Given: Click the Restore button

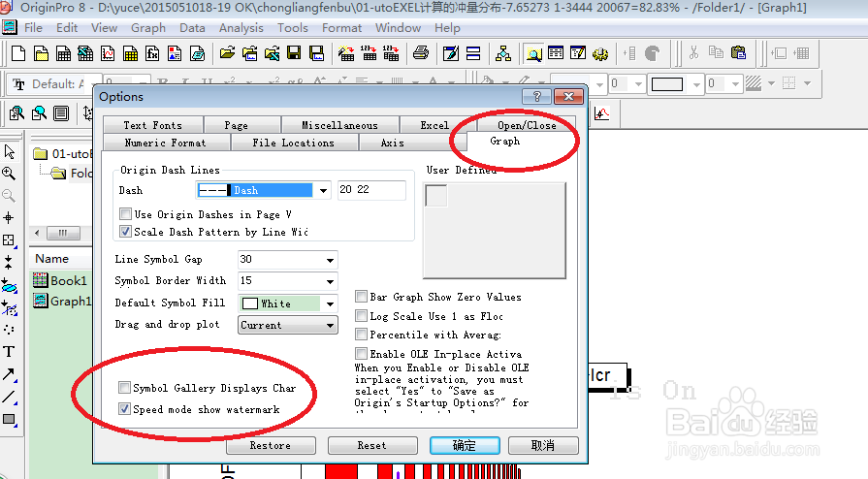Looking at the screenshot, I should [x=271, y=445].
